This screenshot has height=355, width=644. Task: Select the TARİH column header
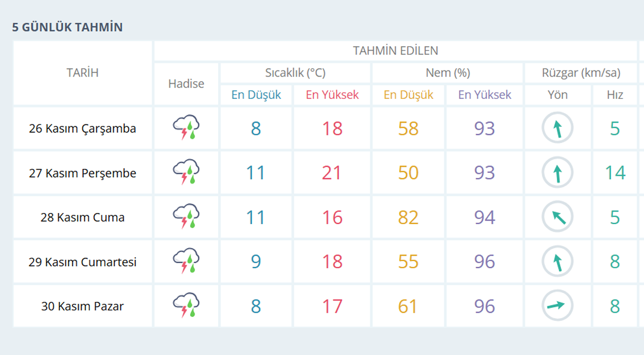tap(83, 73)
